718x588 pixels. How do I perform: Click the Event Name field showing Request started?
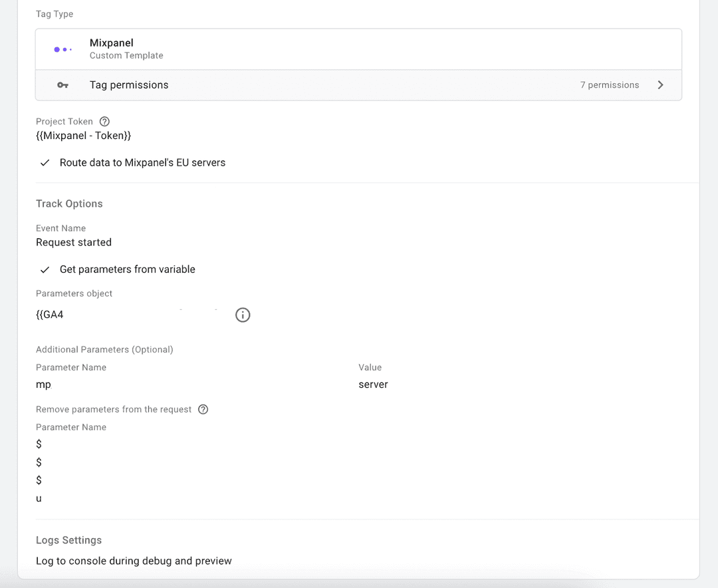point(74,242)
